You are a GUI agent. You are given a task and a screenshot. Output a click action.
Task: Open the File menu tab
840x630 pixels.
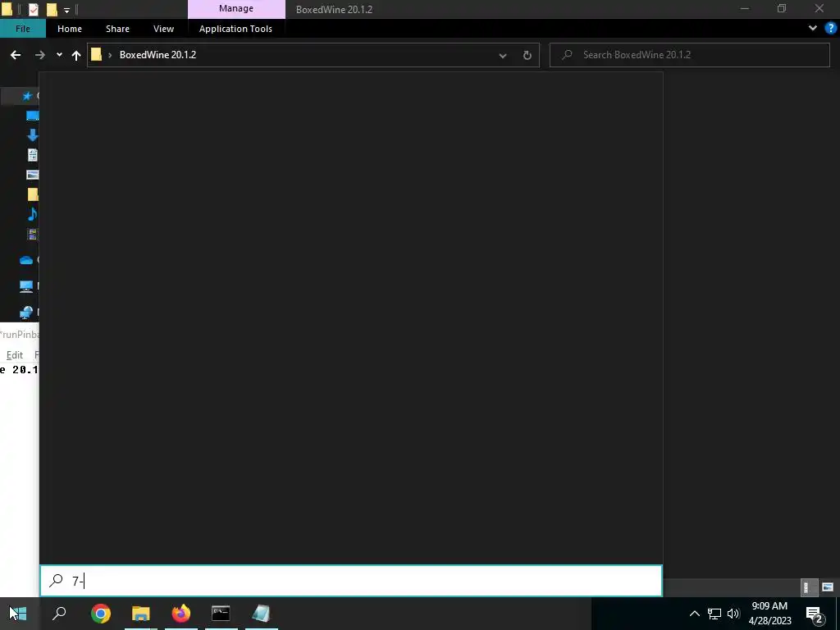[22, 29]
